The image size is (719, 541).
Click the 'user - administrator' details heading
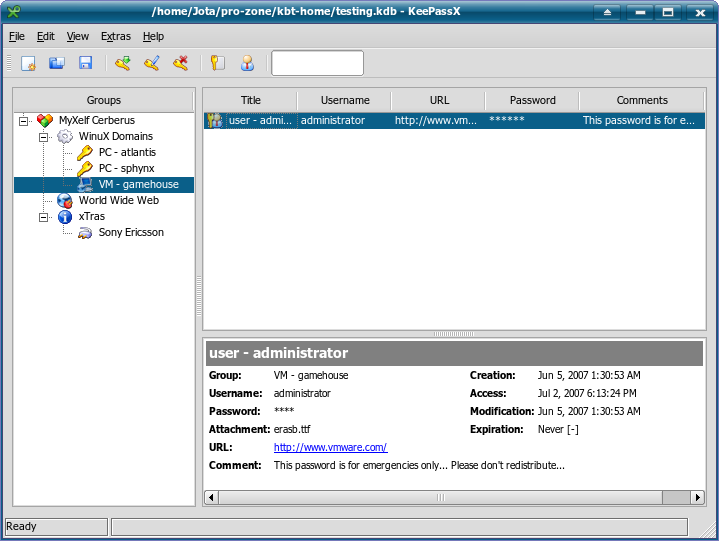point(278,353)
